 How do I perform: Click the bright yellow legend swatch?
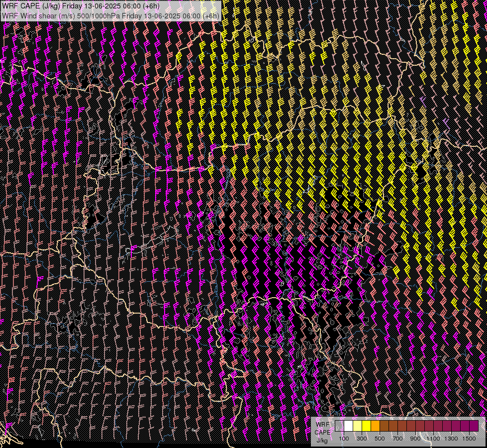(367, 426)
